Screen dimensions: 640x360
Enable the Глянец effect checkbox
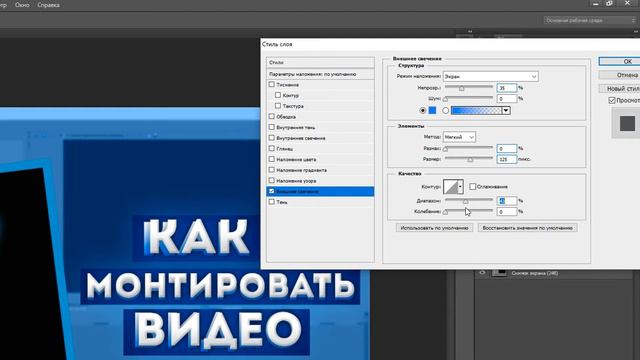pos(272,149)
